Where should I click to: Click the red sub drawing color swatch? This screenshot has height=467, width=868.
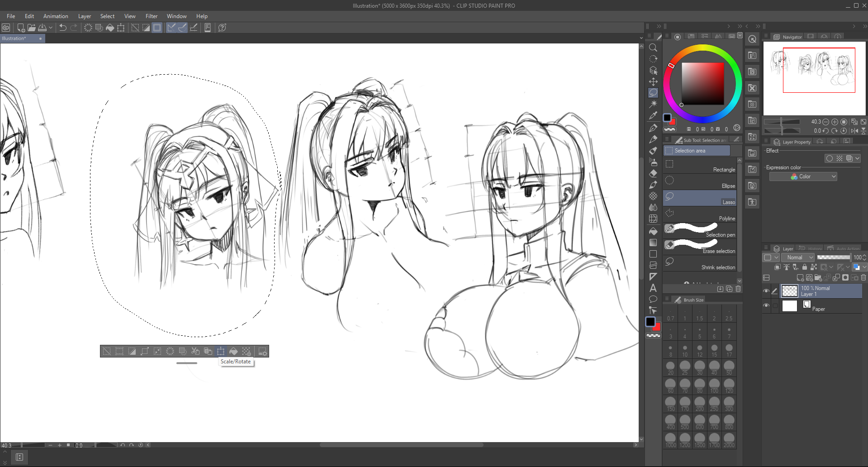tap(656, 327)
